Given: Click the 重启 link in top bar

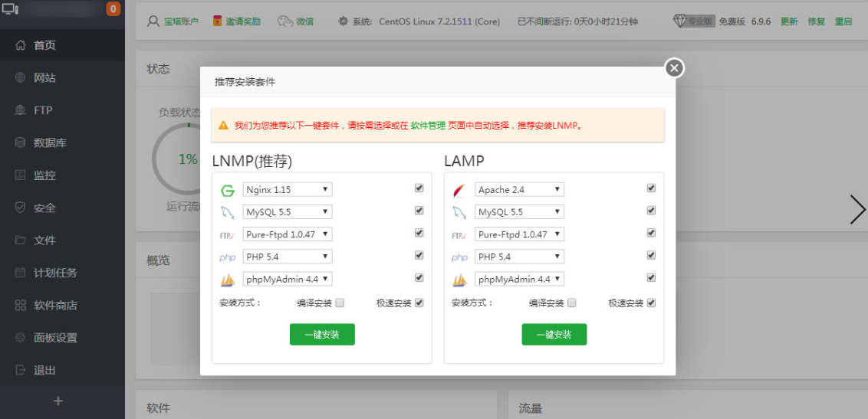Looking at the screenshot, I should point(843,21).
